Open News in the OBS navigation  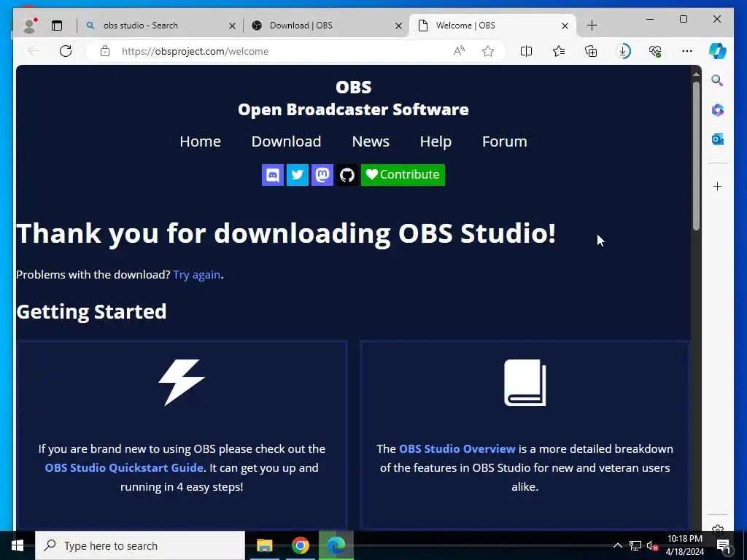(371, 141)
